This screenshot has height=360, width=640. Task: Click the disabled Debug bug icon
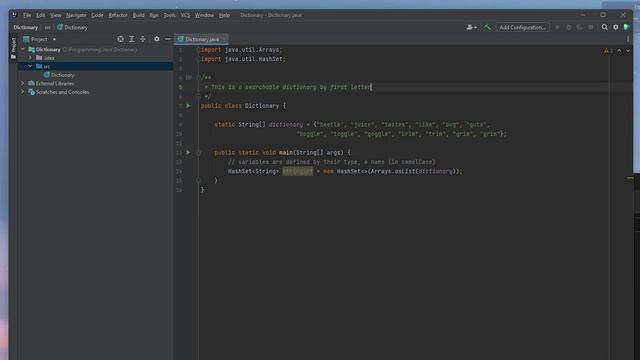pyautogui.click(x=568, y=27)
